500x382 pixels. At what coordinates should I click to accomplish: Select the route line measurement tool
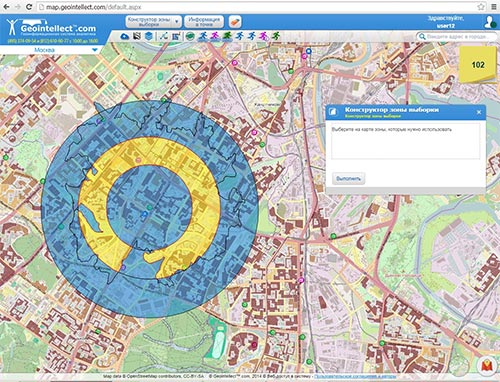[x=163, y=36]
